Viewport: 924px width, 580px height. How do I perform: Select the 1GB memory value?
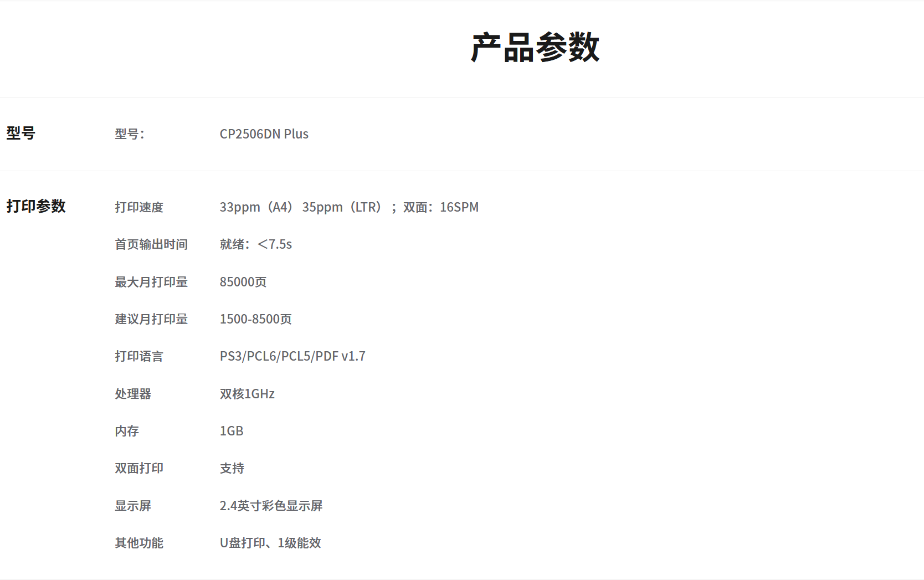232,431
